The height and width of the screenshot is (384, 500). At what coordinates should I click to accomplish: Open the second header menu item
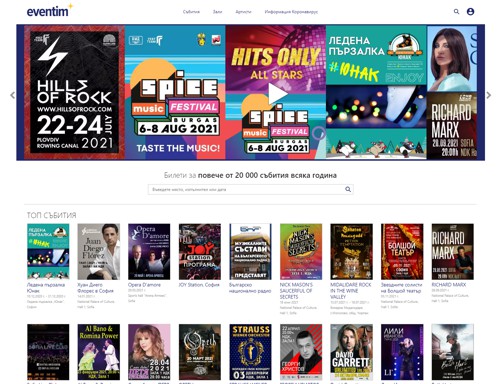pos(217,12)
